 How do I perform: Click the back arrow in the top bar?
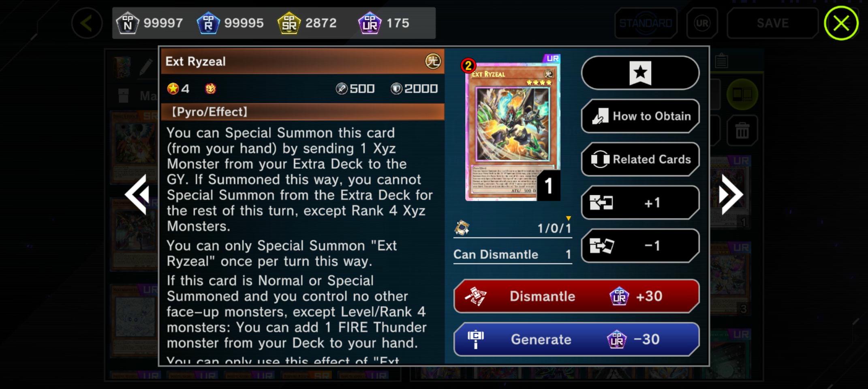pyautogui.click(x=87, y=23)
